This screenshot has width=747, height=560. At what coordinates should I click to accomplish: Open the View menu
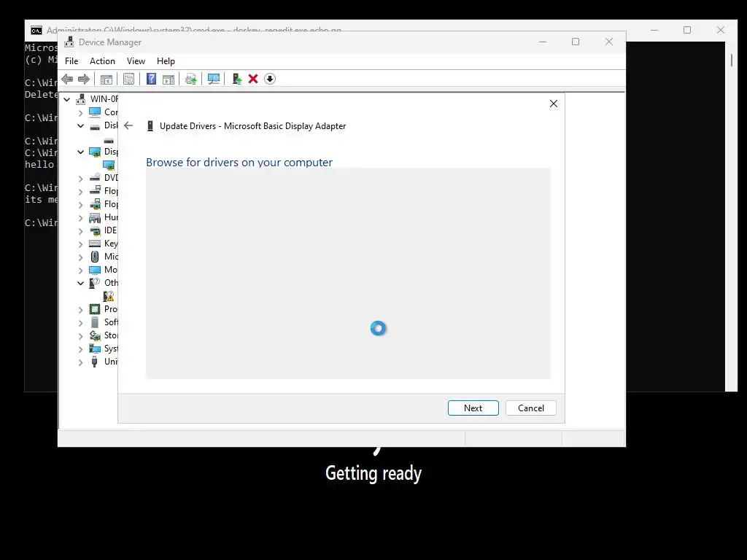pyautogui.click(x=136, y=61)
